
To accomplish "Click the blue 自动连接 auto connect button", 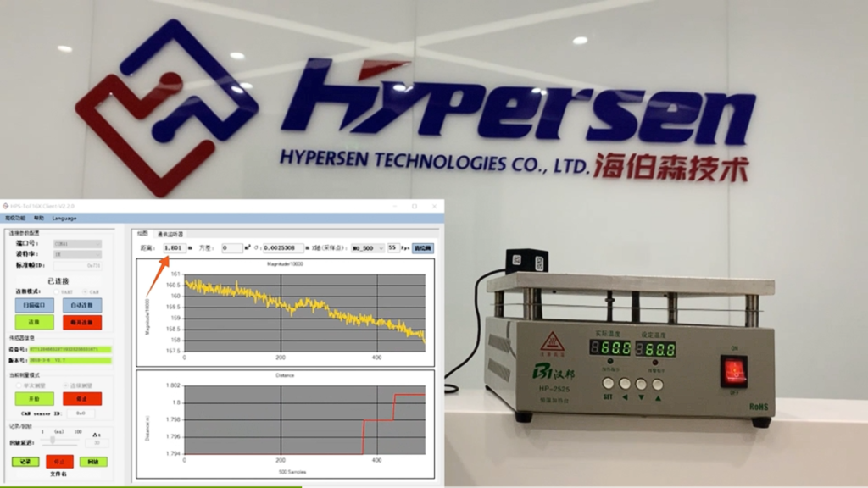I will pos(82,305).
